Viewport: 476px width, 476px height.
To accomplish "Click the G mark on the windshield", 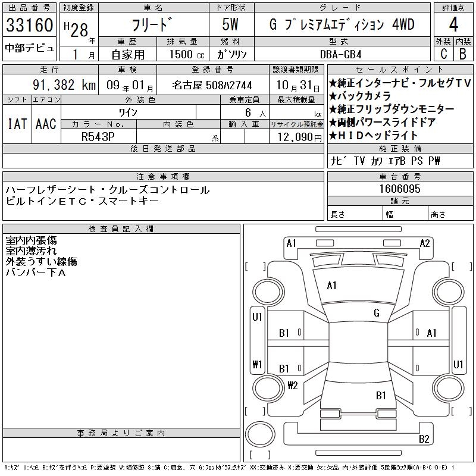I will (x=377, y=313).
